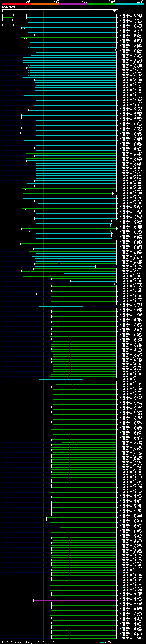Select hit label UniRef100_B3TFG2
The image size is (146, 644).
tap(131, 337)
